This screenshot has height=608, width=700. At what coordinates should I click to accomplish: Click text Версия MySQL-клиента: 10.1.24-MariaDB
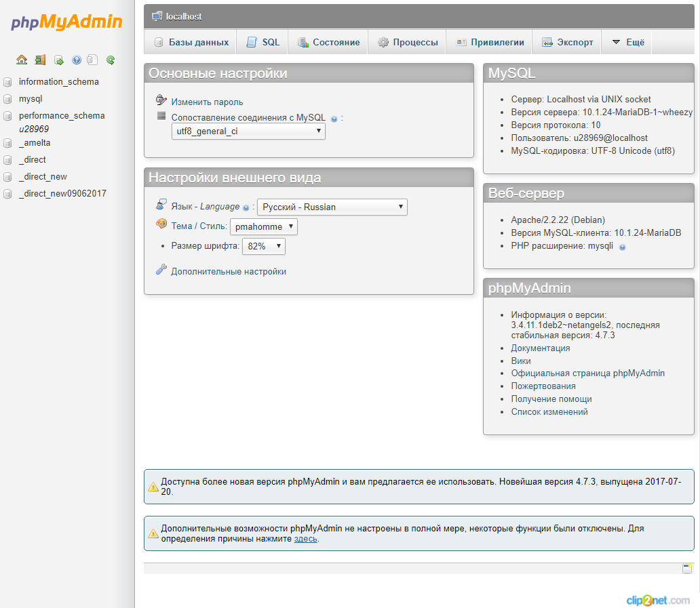596,233
